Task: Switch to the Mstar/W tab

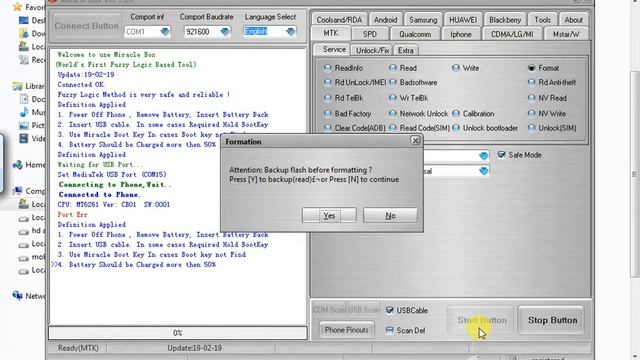Action: pyautogui.click(x=566, y=34)
